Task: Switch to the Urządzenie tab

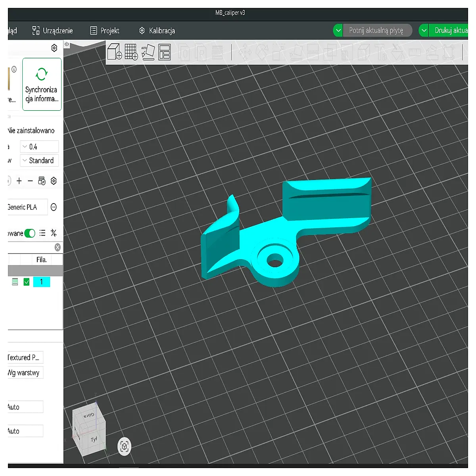Action: (52, 31)
